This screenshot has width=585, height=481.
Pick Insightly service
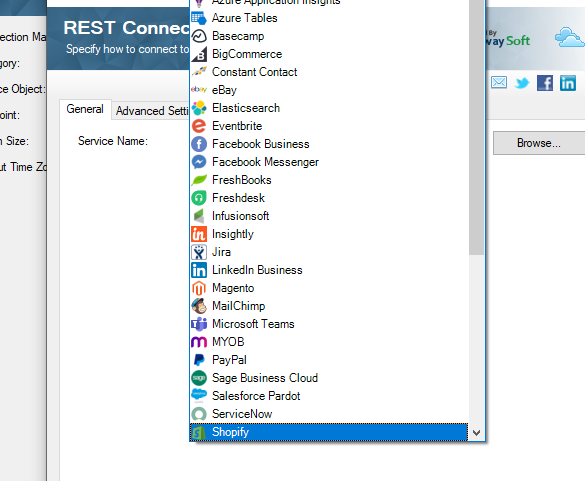point(329,234)
